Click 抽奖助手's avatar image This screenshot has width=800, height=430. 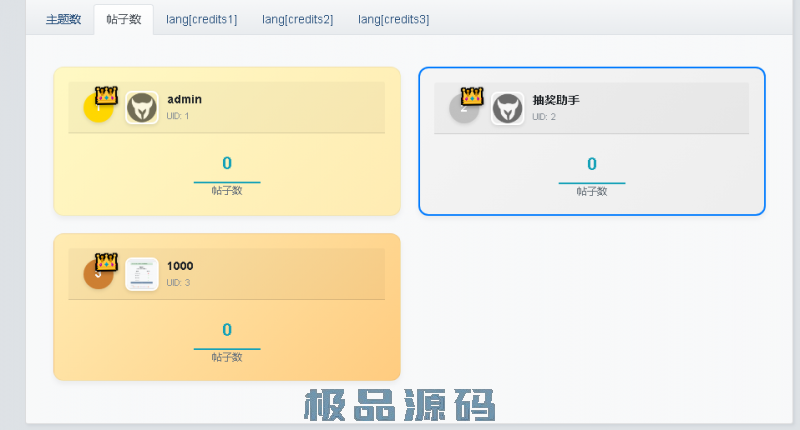click(x=508, y=108)
